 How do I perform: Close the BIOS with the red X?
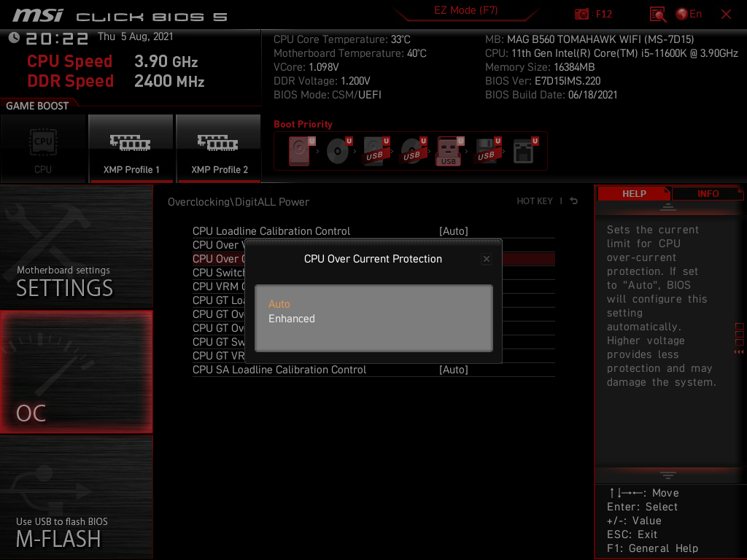tap(726, 15)
